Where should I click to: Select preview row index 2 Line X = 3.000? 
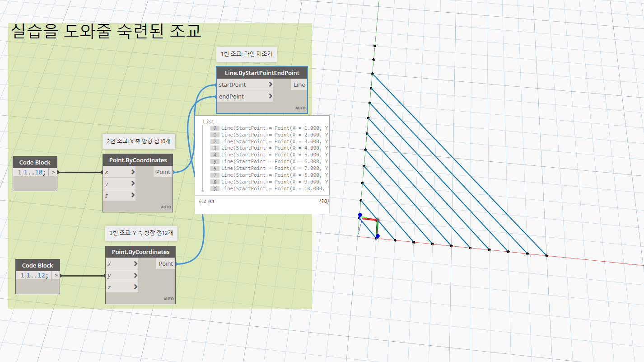pyautogui.click(x=269, y=141)
